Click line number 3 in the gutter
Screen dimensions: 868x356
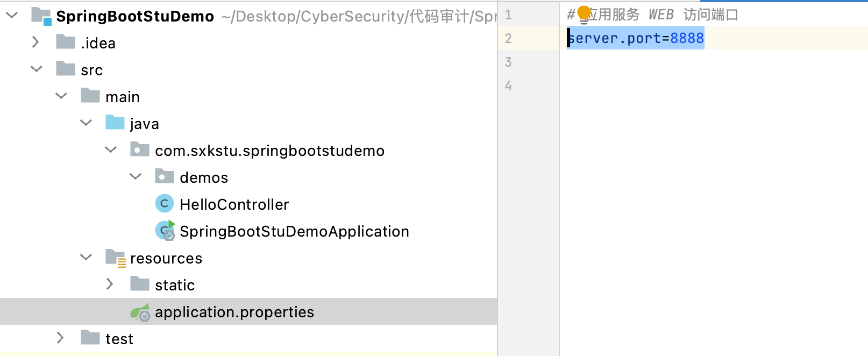[508, 62]
